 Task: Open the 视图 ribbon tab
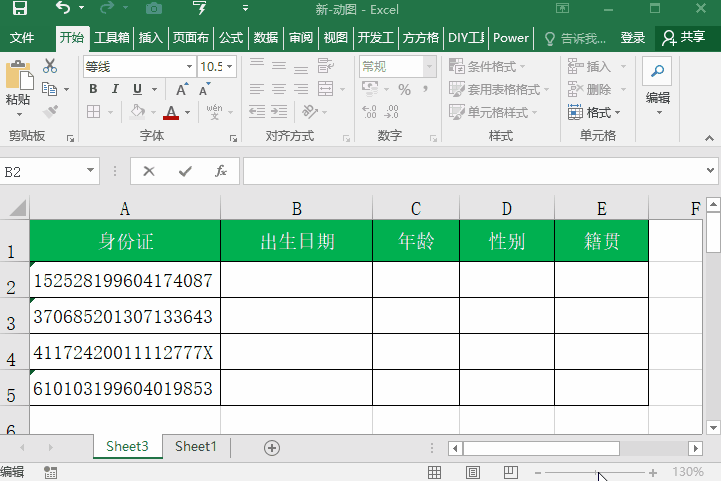click(336, 38)
